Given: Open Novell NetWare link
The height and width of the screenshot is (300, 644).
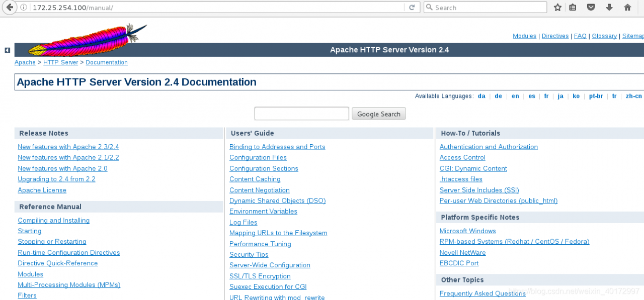Looking at the screenshot, I should tap(463, 253).
